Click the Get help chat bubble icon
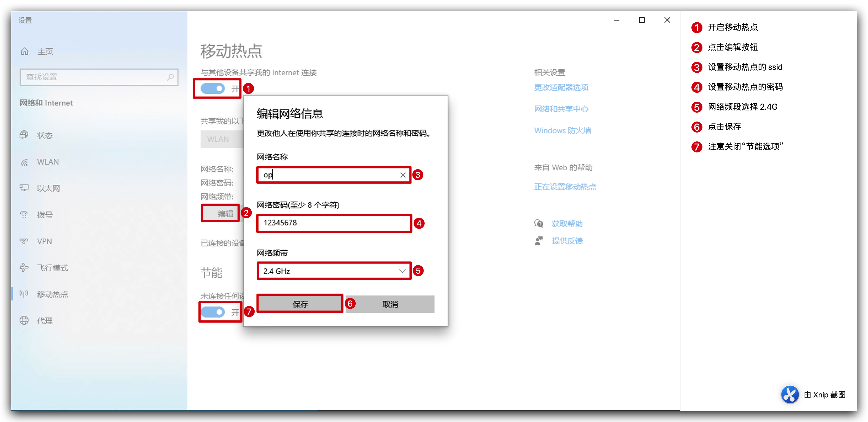 tap(539, 224)
